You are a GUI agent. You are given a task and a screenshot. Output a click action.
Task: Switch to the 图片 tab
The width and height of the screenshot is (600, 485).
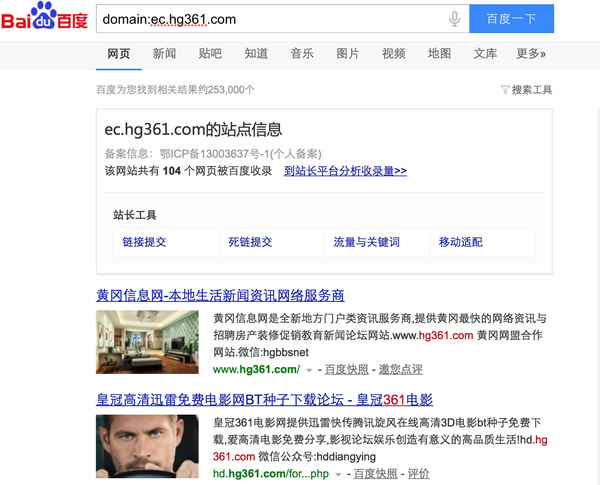point(347,54)
